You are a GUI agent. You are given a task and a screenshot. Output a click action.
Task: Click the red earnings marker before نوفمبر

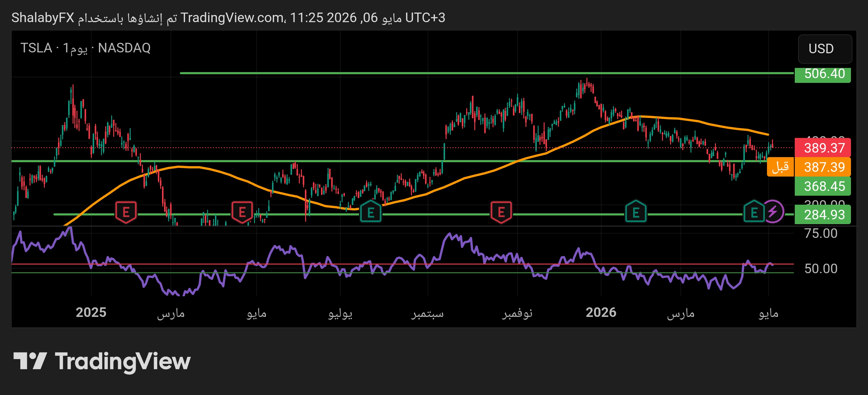pos(501,212)
